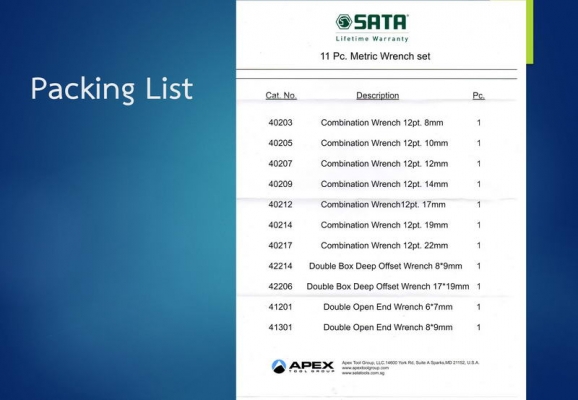Screen dimensions: 578x400
Task: Click the Apex Tool Group logo icon
Action: coord(279,366)
